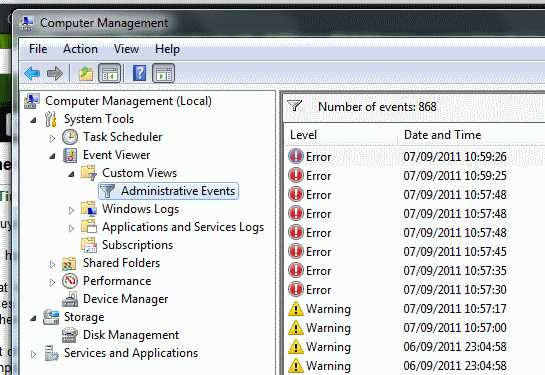Image resolution: width=545 pixels, height=375 pixels.
Task: Select Subscriptions tree item
Action: point(137,245)
